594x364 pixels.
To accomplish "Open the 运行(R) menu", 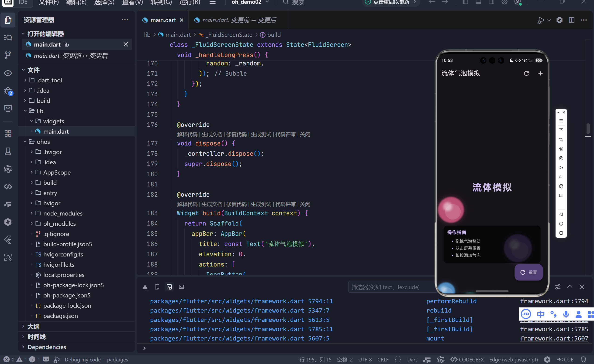I will [x=190, y=2].
